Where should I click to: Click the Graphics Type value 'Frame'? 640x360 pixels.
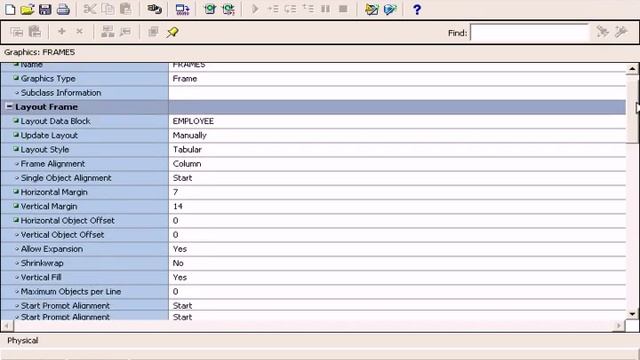[397, 78]
